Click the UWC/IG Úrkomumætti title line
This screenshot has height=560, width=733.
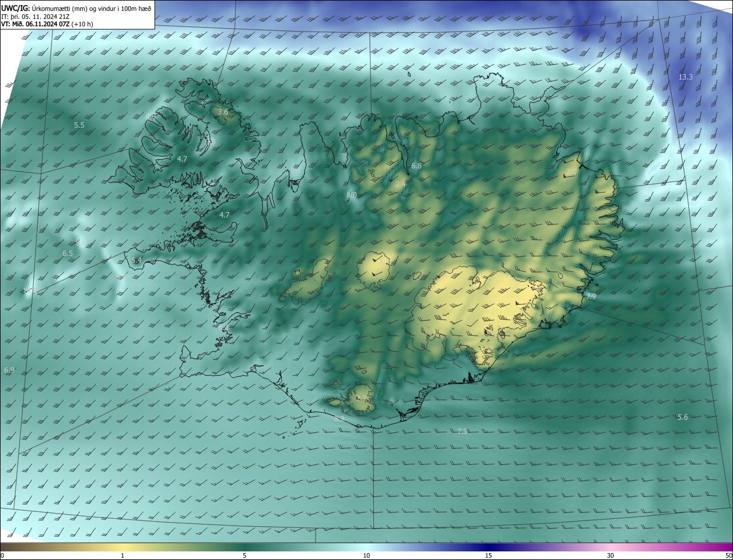point(76,7)
